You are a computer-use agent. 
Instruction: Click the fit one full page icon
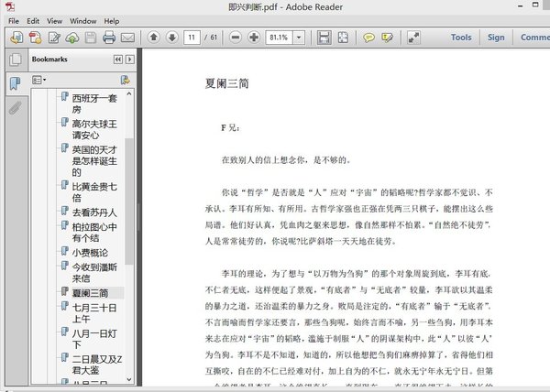tap(343, 38)
